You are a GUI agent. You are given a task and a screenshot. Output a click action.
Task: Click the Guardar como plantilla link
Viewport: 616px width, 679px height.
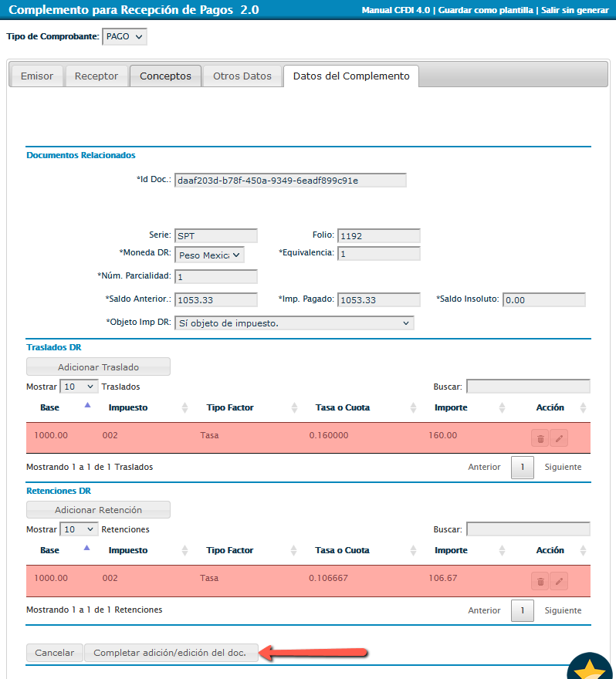pyautogui.click(x=485, y=11)
